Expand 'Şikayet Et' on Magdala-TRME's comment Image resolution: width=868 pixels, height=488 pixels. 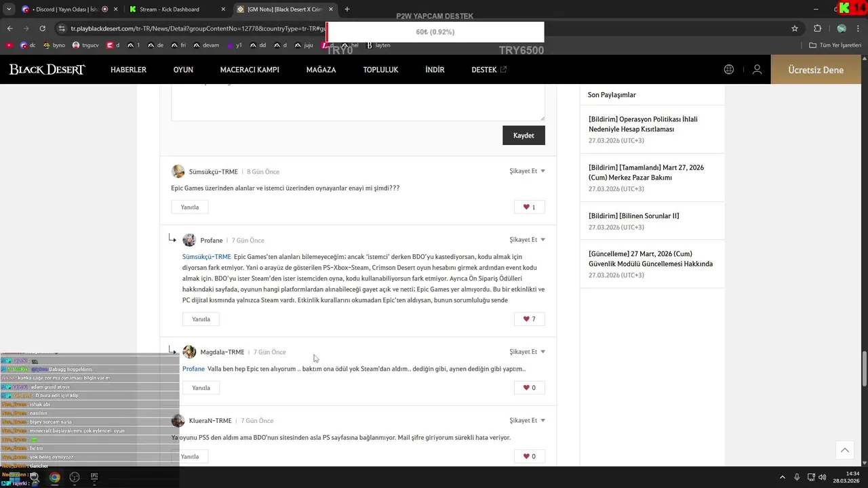coord(527,352)
